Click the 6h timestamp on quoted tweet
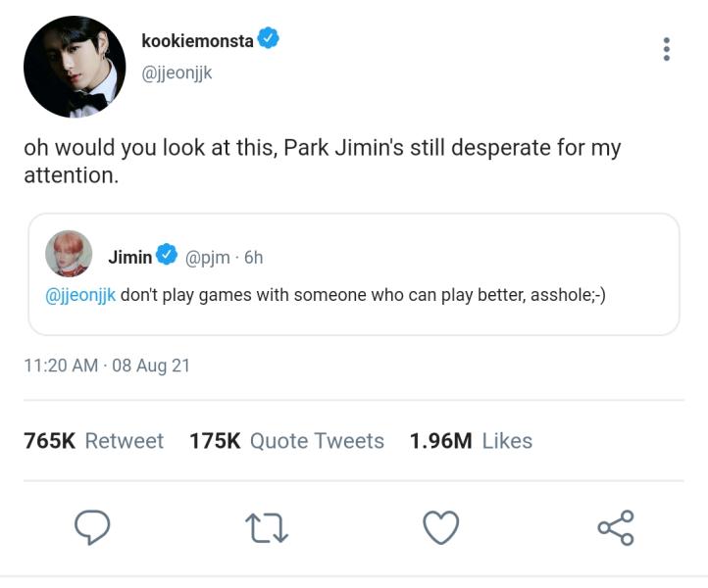708x588 pixels. coord(253,258)
